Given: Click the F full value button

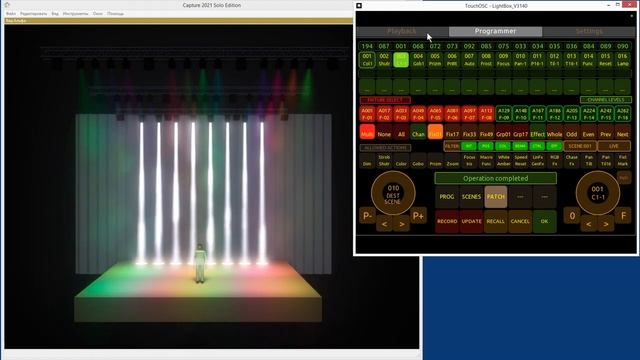Looking at the screenshot, I should (x=623, y=216).
